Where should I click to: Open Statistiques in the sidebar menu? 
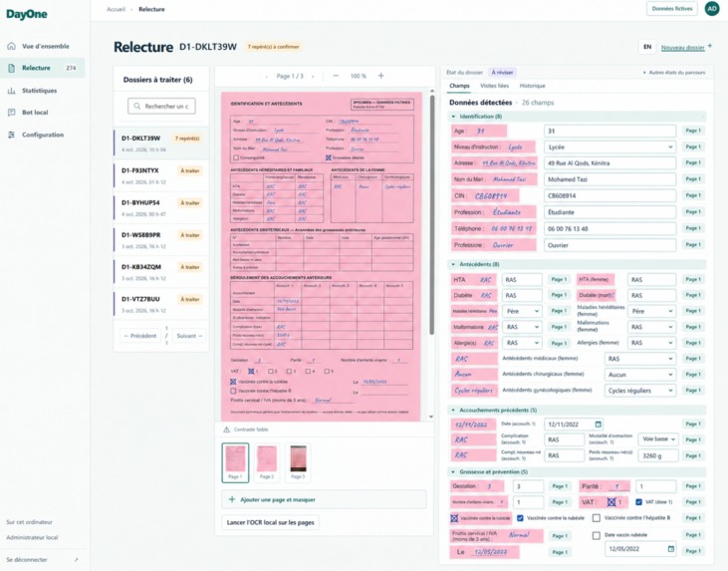click(42, 91)
